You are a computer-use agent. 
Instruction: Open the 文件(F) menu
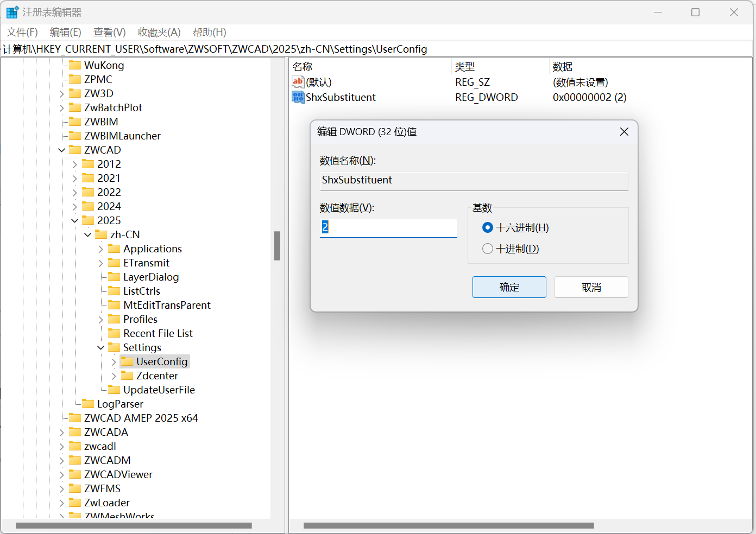point(22,33)
